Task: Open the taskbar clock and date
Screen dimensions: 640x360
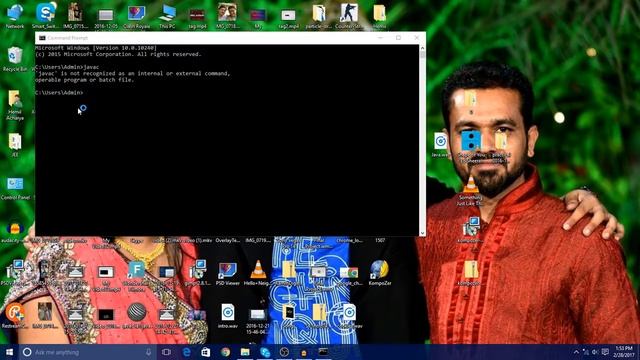Action: coord(624,352)
